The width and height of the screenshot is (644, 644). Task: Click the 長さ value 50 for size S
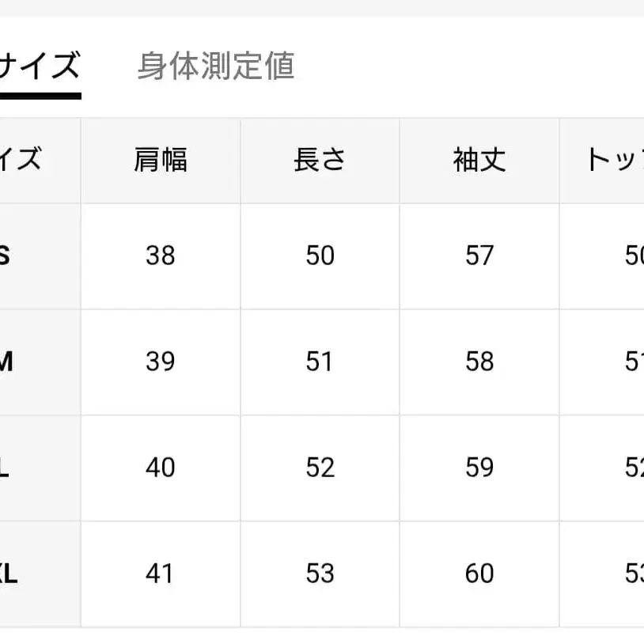point(320,256)
